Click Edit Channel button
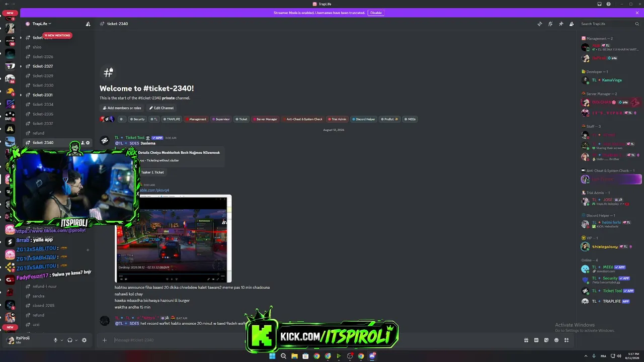The width and height of the screenshot is (644, 362). 162,108
